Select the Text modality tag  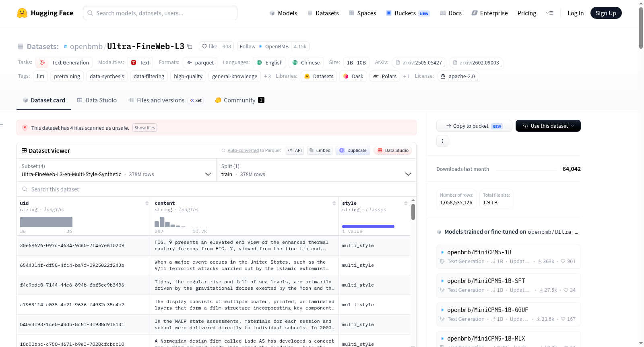point(140,62)
